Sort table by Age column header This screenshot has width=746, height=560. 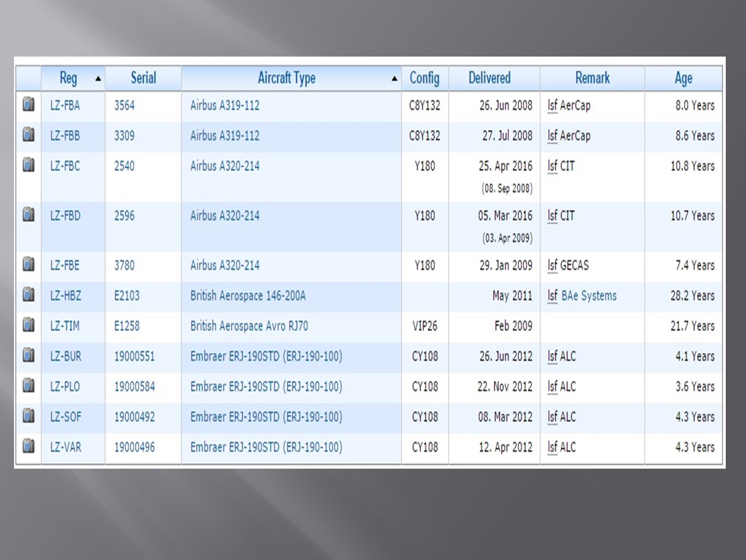coord(683,78)
